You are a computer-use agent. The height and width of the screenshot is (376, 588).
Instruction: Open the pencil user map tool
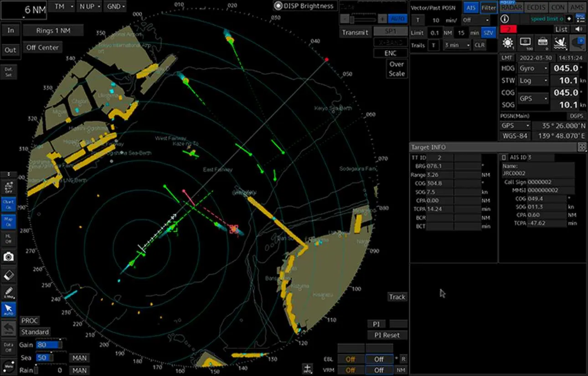click(8, 292)
